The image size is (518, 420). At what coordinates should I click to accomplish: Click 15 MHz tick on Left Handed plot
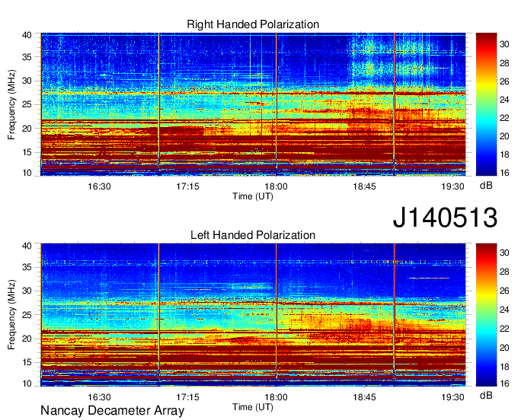pyautogui.click(x=27, y=363)
